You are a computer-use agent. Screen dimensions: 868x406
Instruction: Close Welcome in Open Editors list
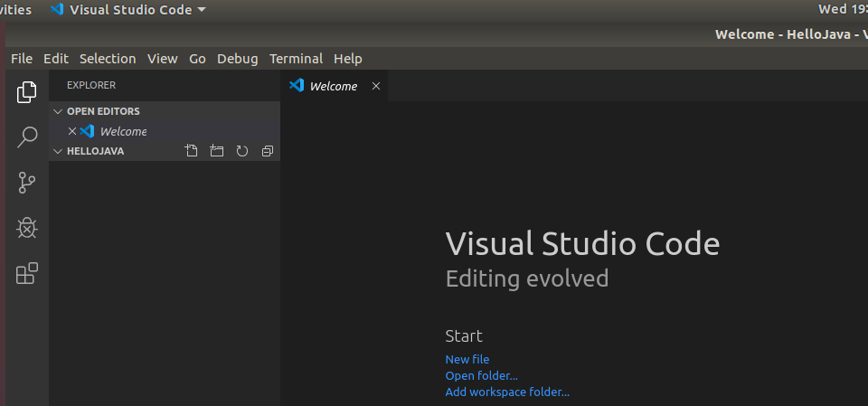[x=72, y=131]
